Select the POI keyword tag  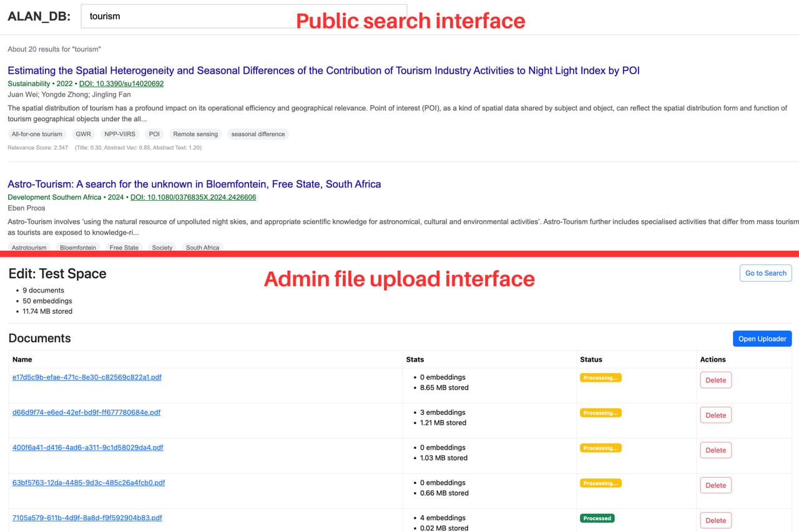point(154,134)
